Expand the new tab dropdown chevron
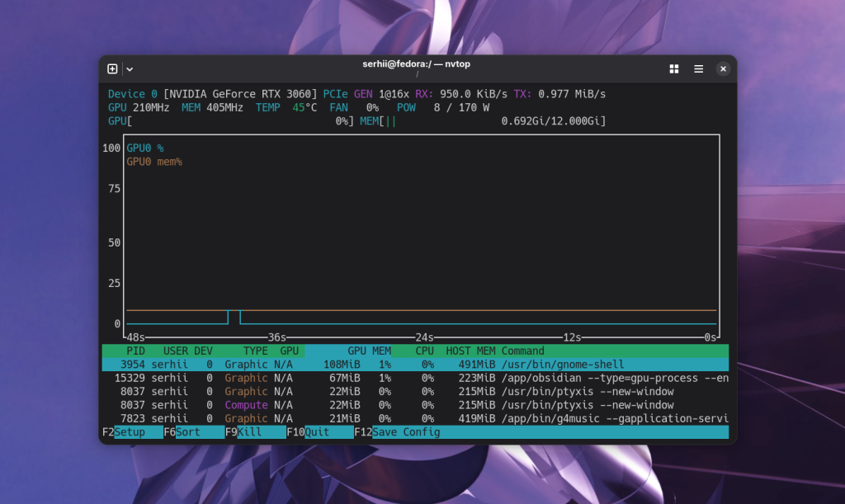The width and height of the screenshot is (845, 504). 130,69
